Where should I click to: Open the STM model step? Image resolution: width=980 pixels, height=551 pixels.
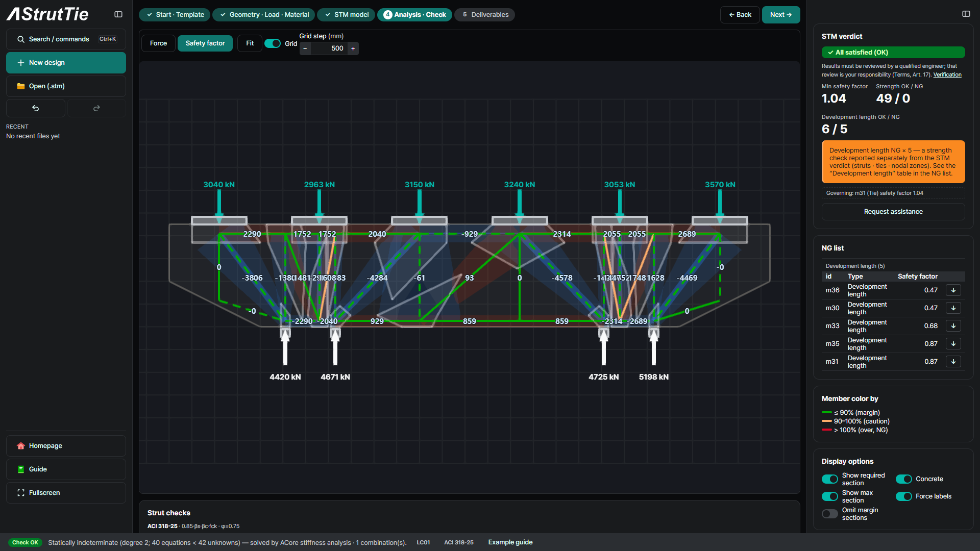(347, 15)
